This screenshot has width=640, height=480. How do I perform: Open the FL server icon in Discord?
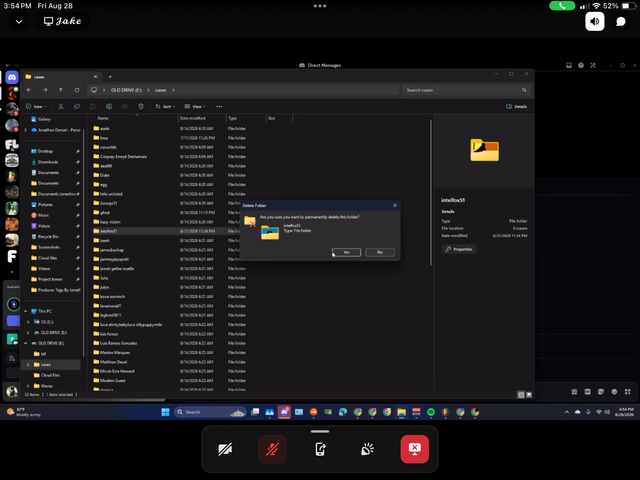(x=12, y=144)
